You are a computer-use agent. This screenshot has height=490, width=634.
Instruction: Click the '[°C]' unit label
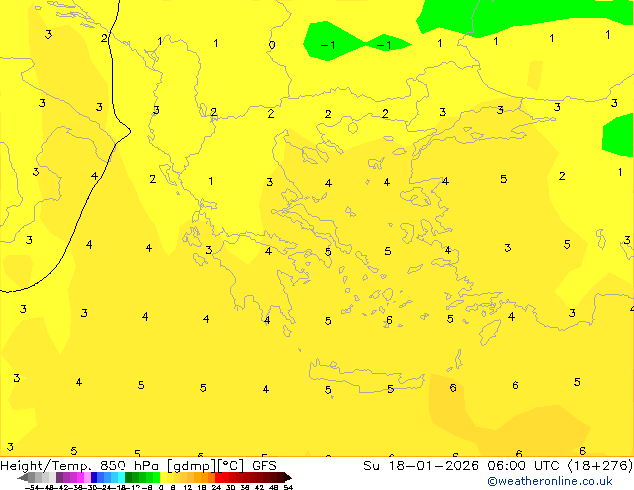pos(231,466)
